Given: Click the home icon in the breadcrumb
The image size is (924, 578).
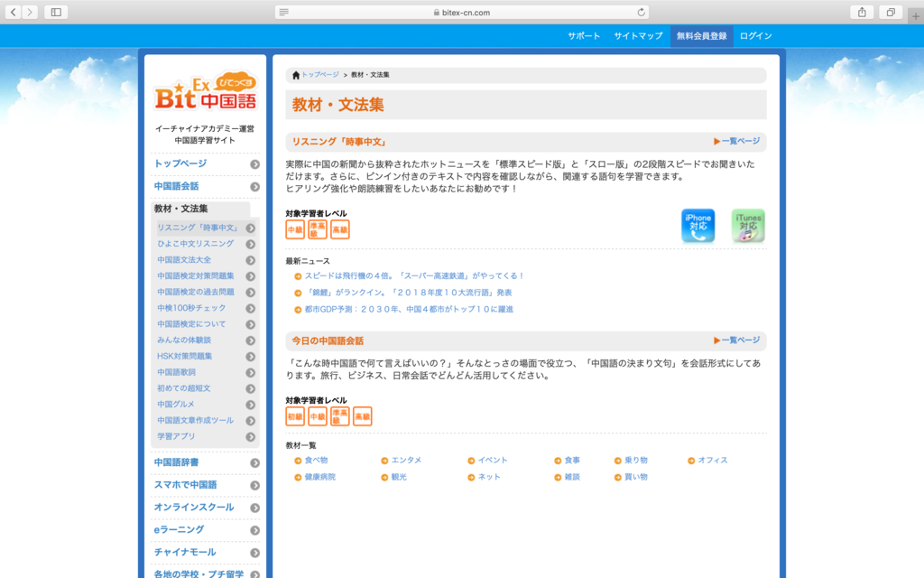Looking at the screenshot, I should click(296, 75).
